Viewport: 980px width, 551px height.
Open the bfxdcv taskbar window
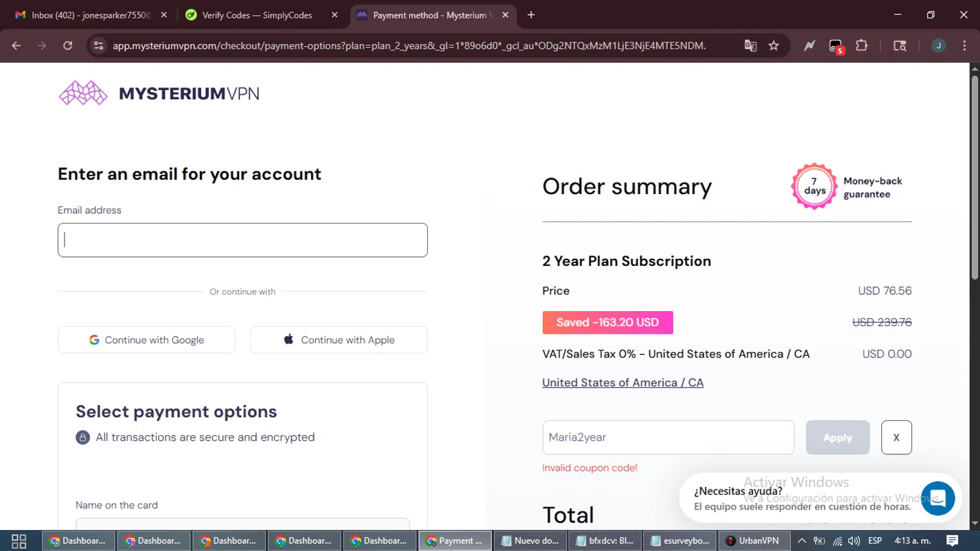604,541
